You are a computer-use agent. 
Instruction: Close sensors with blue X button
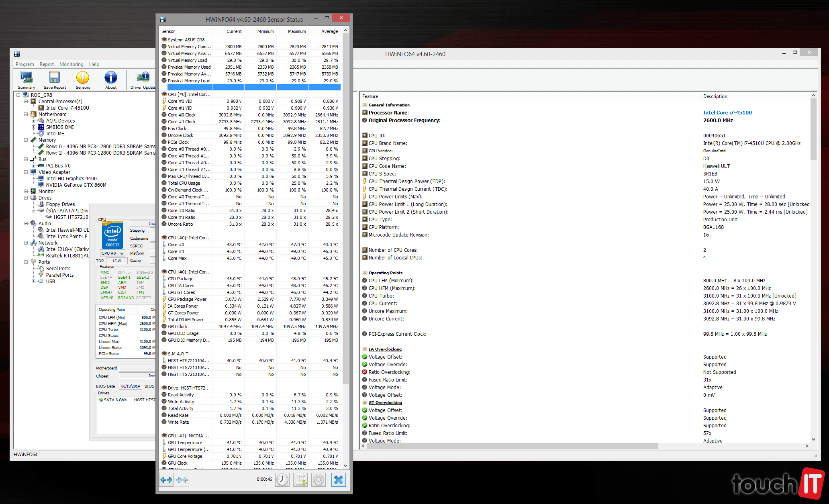pyautogui.click(x=339, y=480)
